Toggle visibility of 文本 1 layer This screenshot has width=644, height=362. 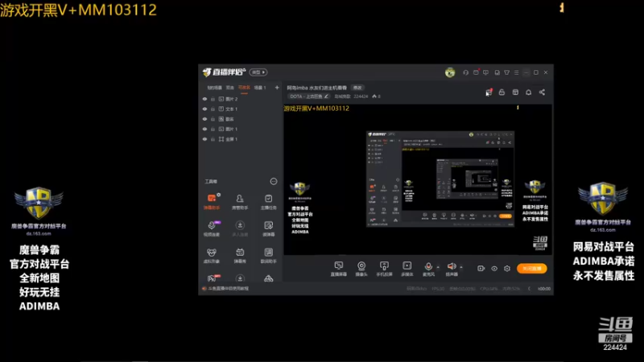click(x=205, y=109)
